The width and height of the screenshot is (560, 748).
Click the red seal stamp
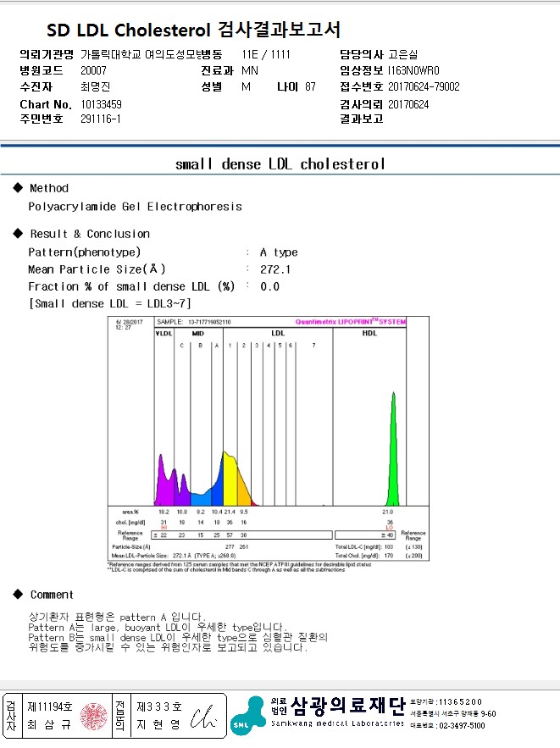94,717
